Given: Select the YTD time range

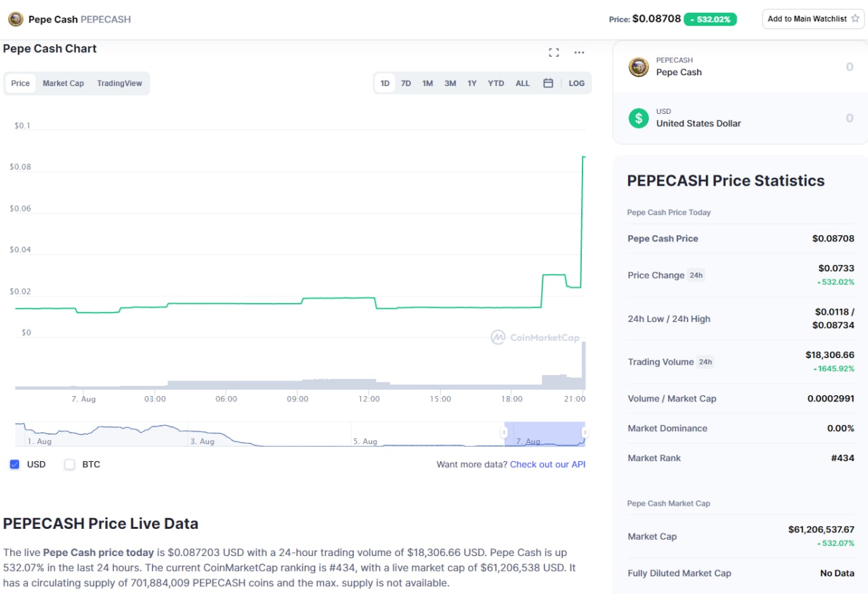Looking at the screenshot, I should (496, 83).
